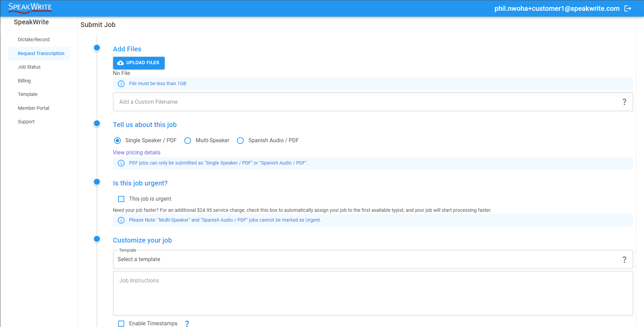
Task: Go to Job Status in sidebar
Action: click(x=29, y=67)
